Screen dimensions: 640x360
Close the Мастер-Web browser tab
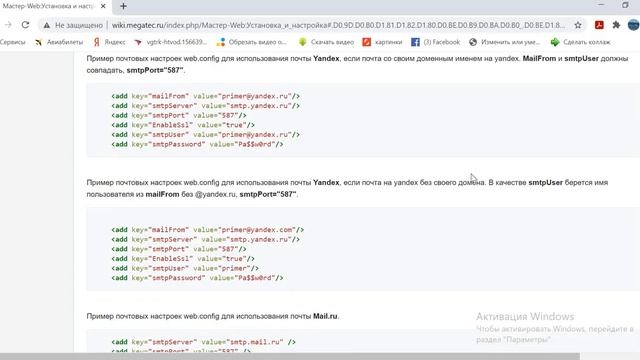[103, 6]
